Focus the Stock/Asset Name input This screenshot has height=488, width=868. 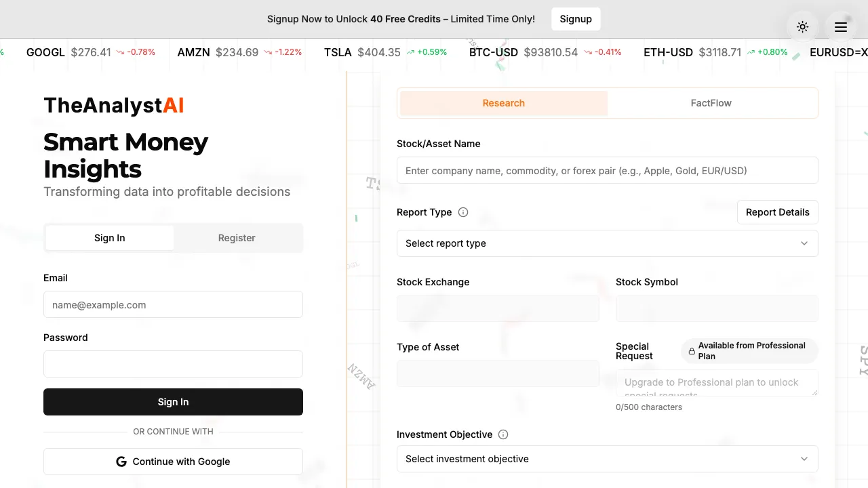607,170
